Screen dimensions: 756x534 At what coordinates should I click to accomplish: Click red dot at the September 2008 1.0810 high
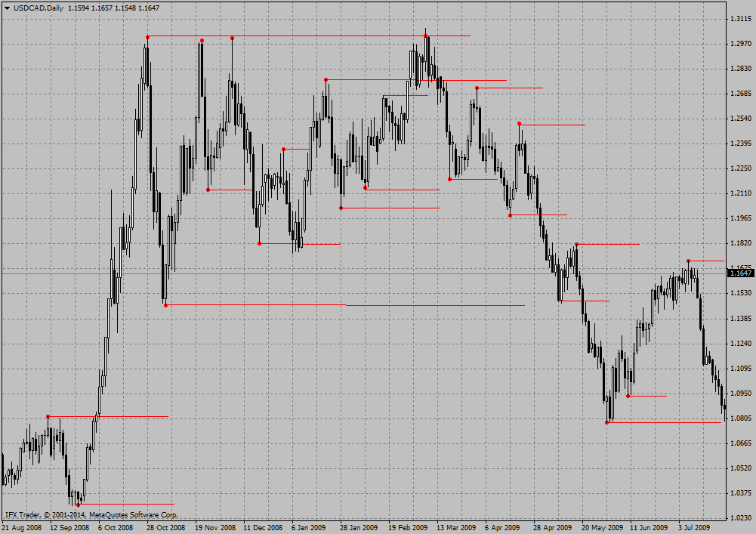tap(48, 416)
